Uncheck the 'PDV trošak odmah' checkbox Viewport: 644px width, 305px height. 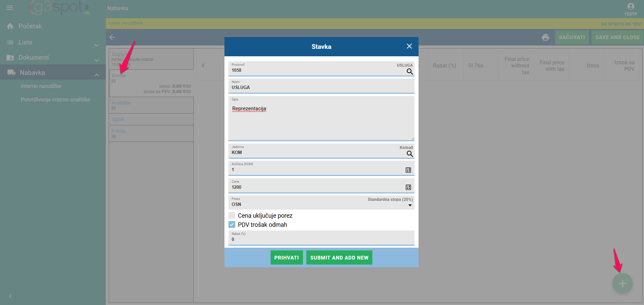click(232, 224)
